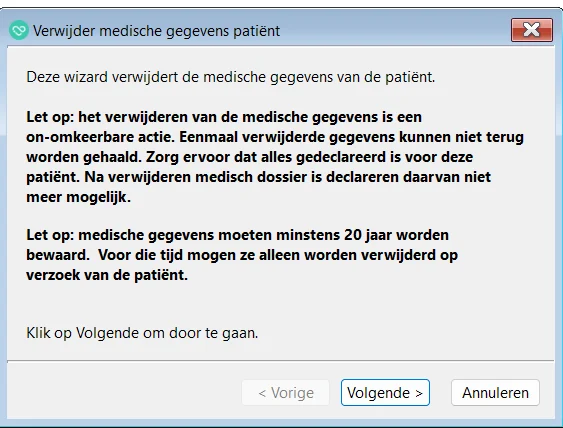This screenshot has height=428, width=563.
Task: Click the line 'patiënt. Na verwijderen medisch dossier'
Action: [259, 177]
